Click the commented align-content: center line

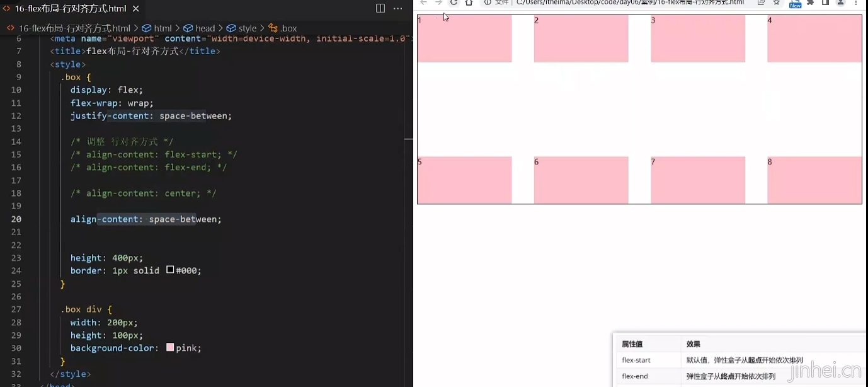pyautogui.click(x=144, y=193)
